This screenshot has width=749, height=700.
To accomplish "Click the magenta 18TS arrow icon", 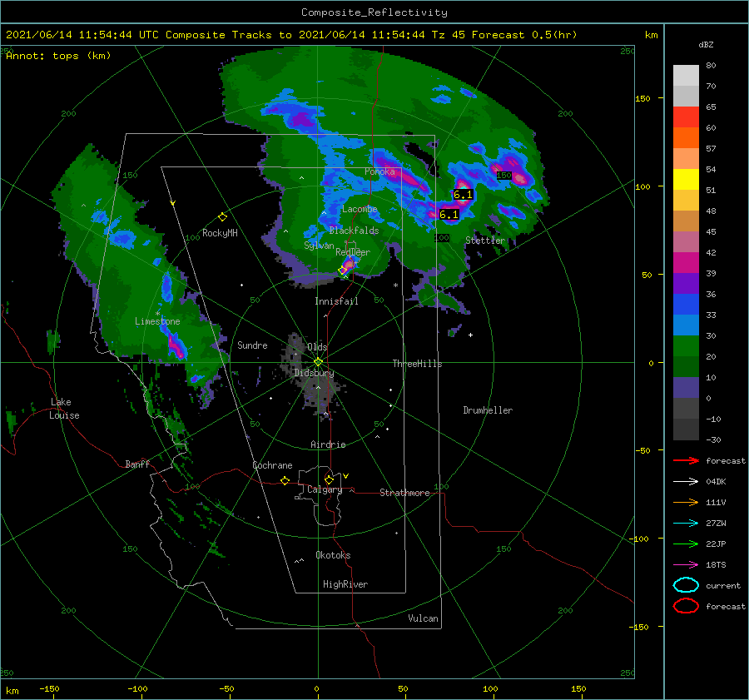I will pyautogui.click(x=686, y=565).
